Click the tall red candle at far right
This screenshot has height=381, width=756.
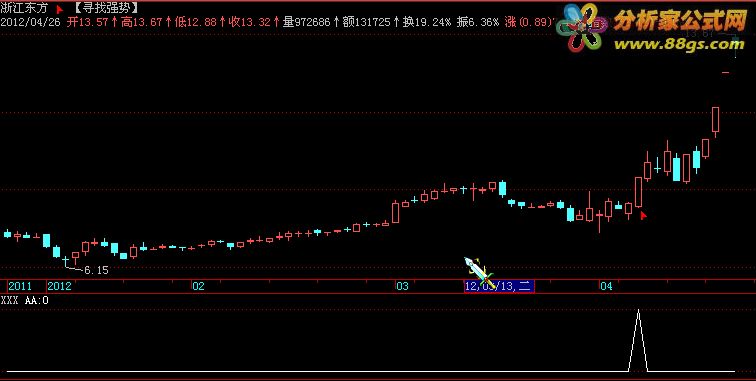point(716,120)
